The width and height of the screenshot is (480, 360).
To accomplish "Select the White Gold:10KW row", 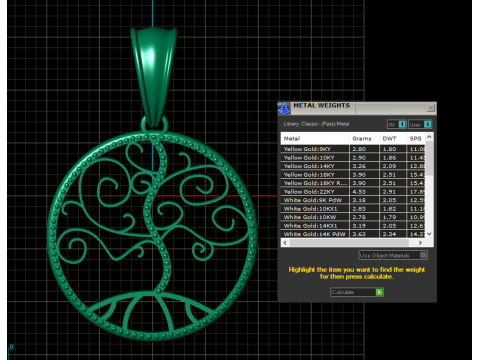I will click(x=353, y=217).
